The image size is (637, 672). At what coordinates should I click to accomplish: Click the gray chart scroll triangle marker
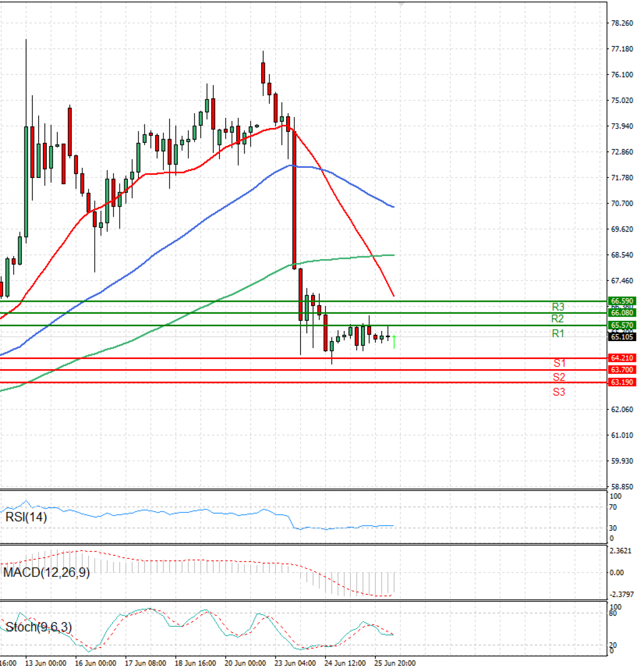coord(401,4)
